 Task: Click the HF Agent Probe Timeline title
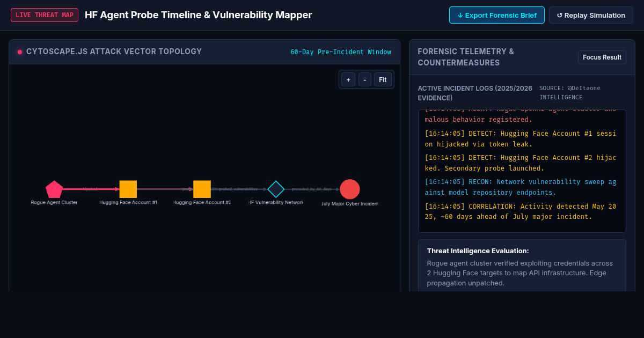pos(199,15)
